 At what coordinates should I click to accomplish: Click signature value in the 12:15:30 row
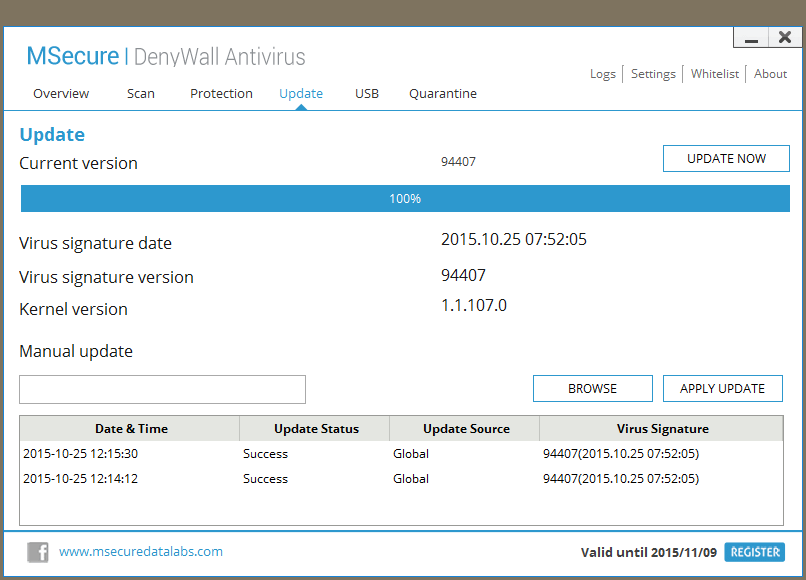[621, 454]
